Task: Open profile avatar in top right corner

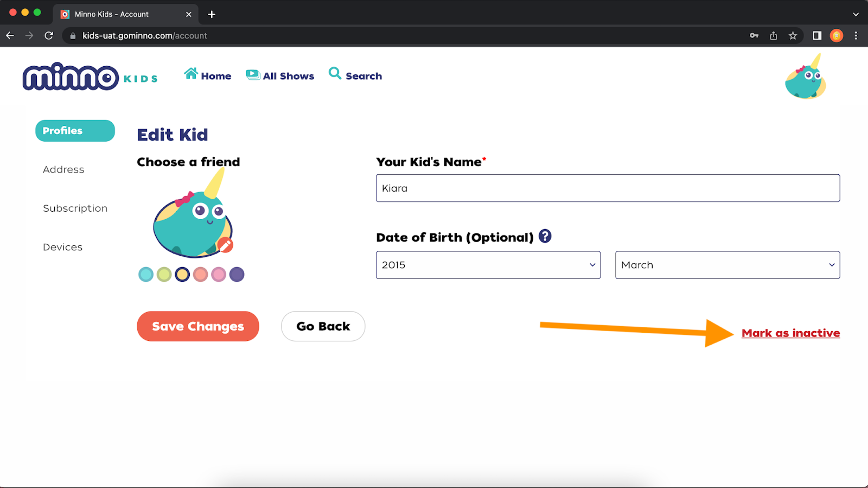Action: [805, 78]
